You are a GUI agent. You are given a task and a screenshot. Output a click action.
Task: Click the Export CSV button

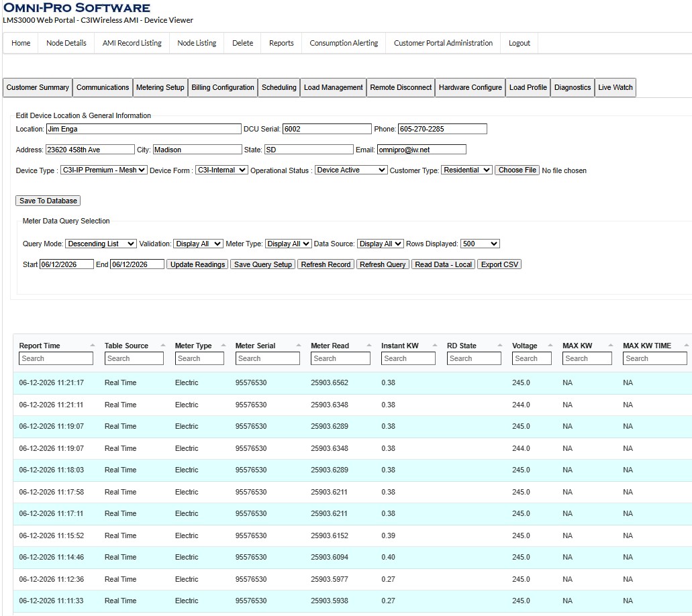[499, 264]
